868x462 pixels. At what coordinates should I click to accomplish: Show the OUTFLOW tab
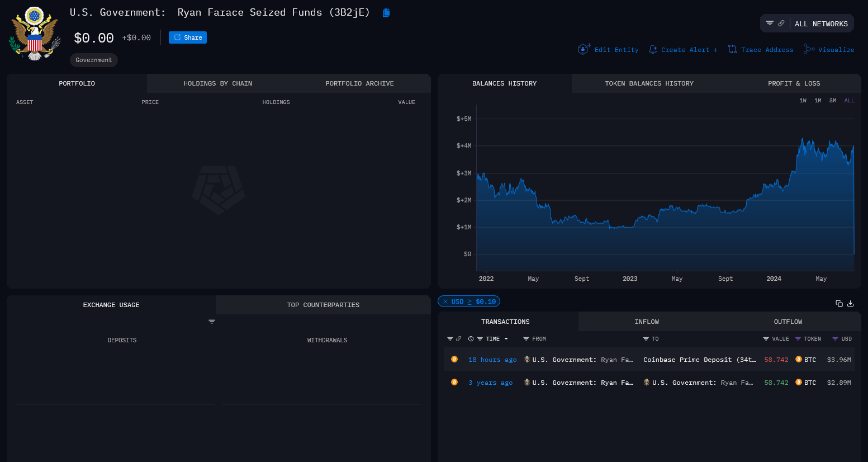(788, 322)
